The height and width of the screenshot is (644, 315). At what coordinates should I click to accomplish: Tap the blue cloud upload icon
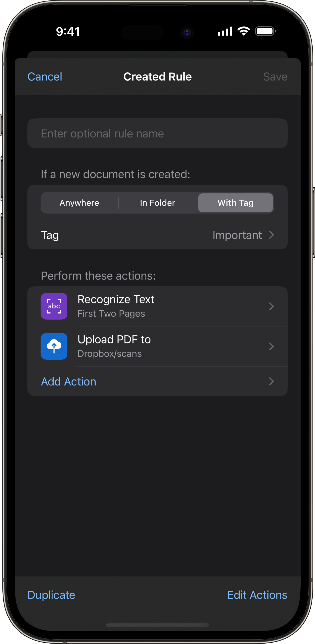(x=54, y=346)
